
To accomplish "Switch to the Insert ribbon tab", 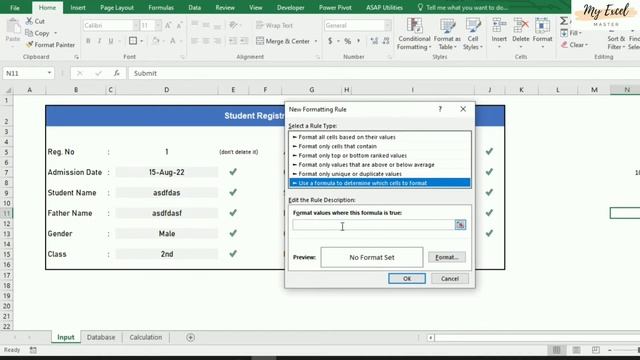I will pyautogui.click(x=78, y=8).
